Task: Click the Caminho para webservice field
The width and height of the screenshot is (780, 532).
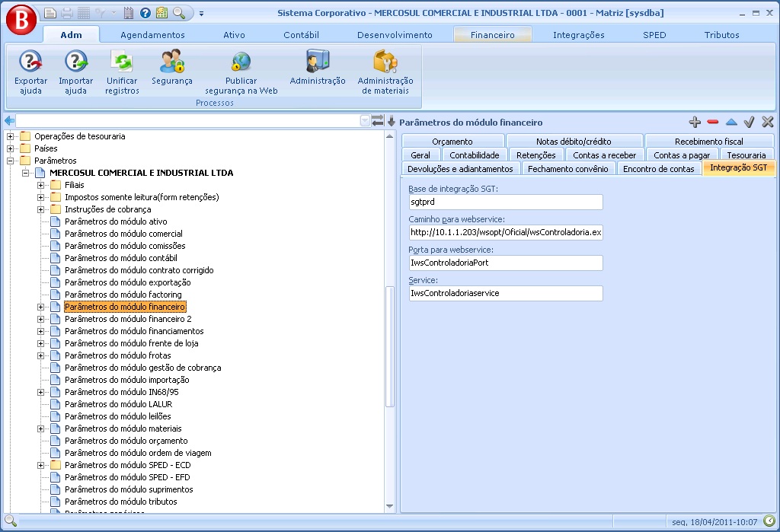Action: tap(506, 232)
